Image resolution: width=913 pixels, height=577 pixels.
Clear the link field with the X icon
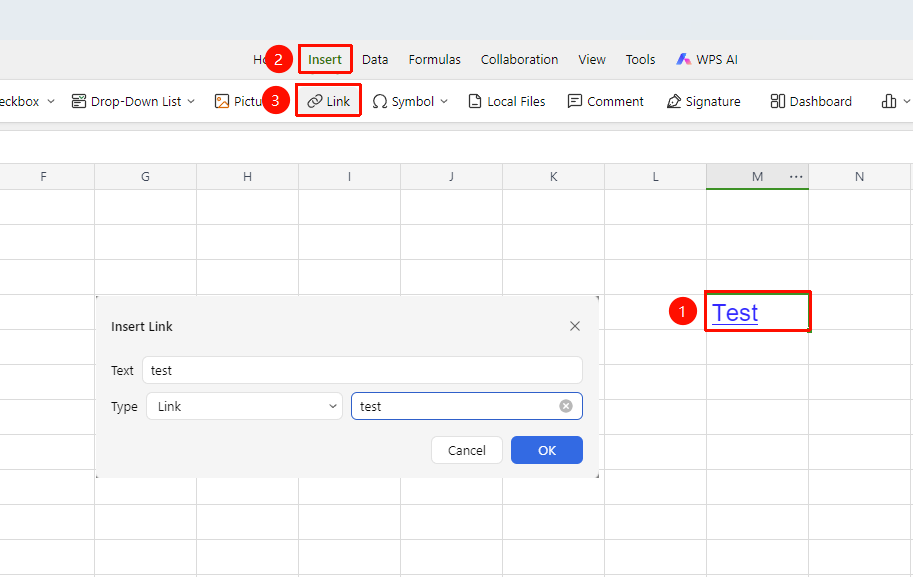pos(566,406)
